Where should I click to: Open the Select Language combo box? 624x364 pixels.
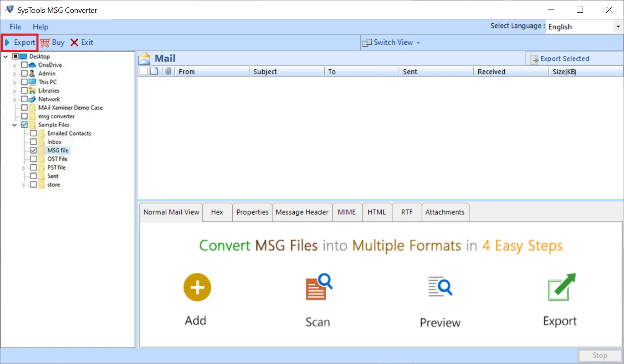coord(584,27)
